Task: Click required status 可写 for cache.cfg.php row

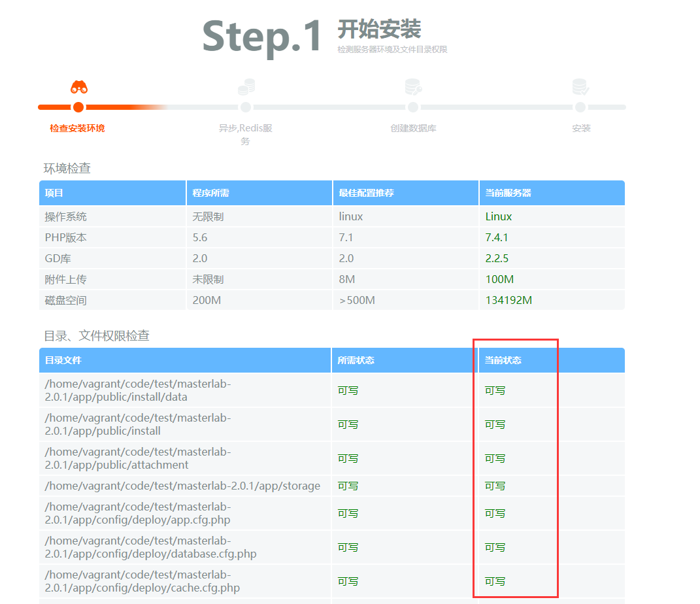Action: (348, 581)
